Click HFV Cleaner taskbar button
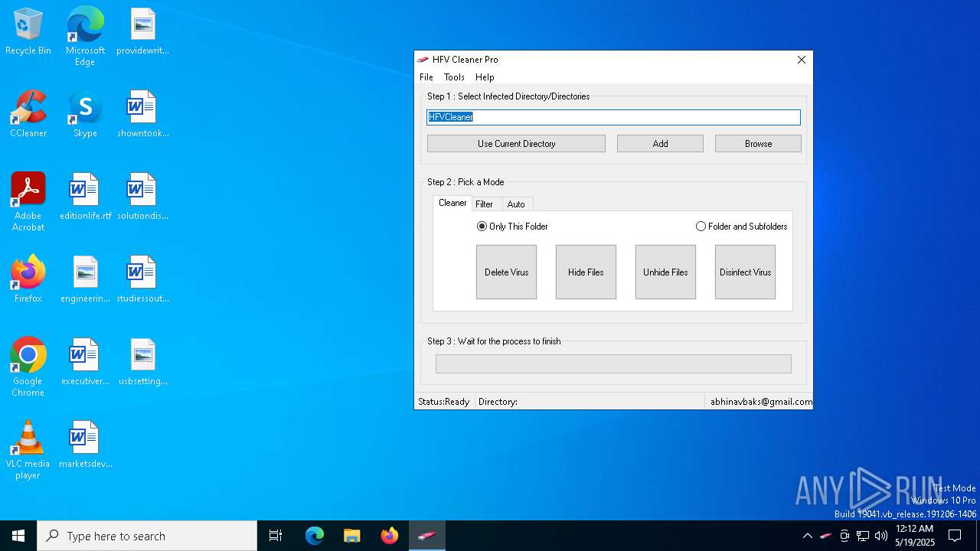 click(427, 536)
